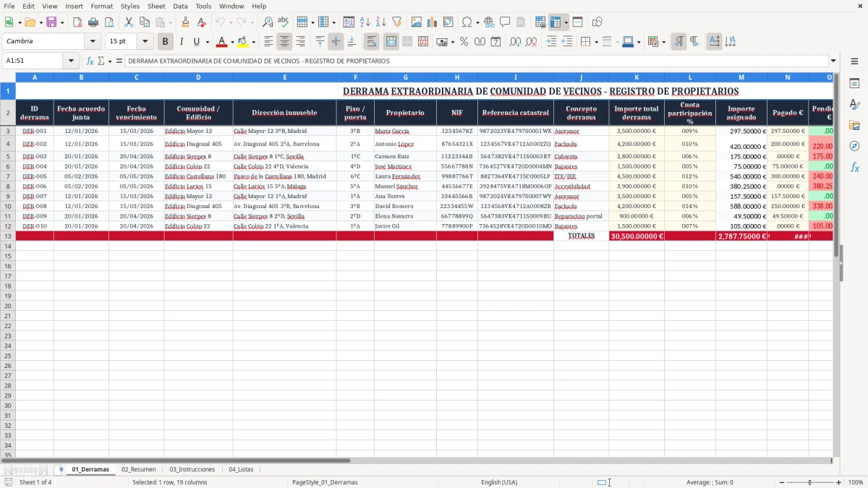Open the Sheet menu

tap(156, 6)
